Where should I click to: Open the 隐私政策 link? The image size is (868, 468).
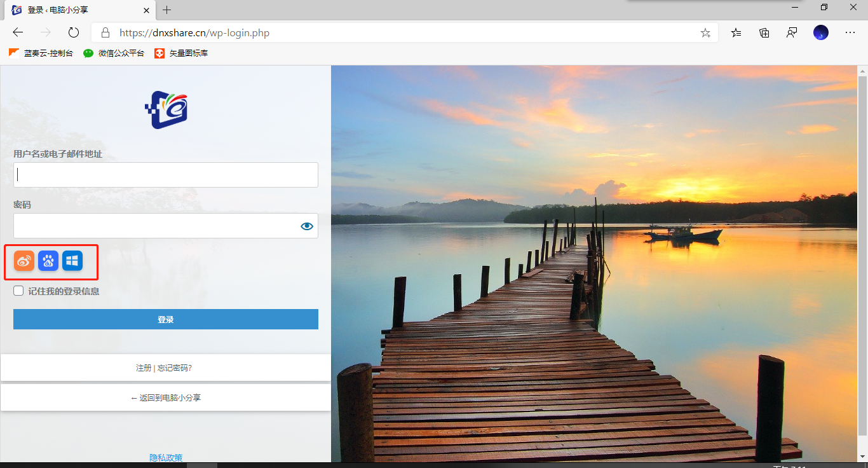[x=166, y=457]
